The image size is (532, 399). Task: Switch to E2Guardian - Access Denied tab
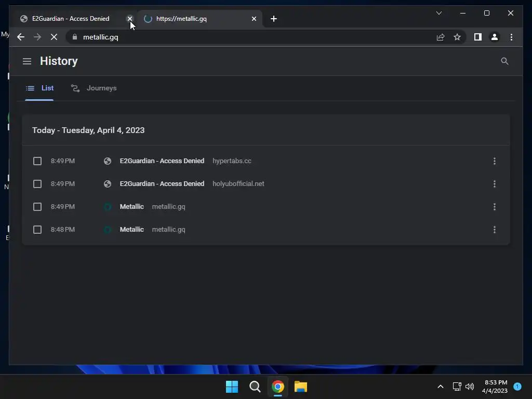71,19
